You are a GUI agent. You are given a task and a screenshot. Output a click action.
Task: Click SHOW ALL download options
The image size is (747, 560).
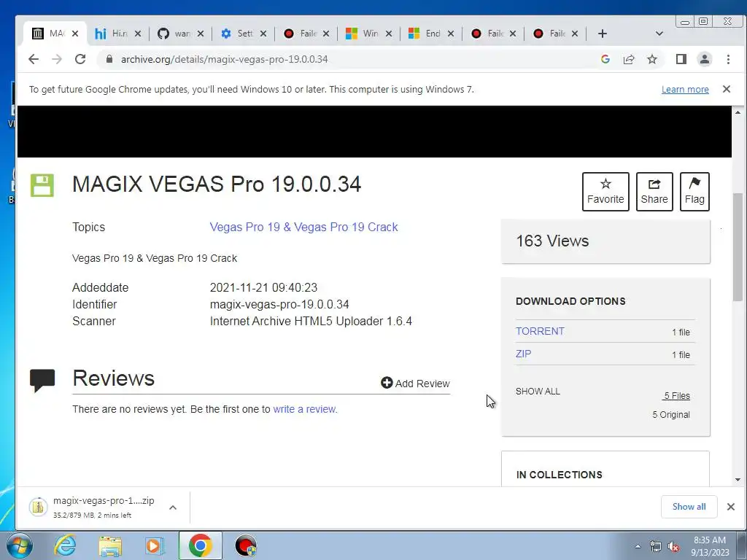tap(538, 392)
